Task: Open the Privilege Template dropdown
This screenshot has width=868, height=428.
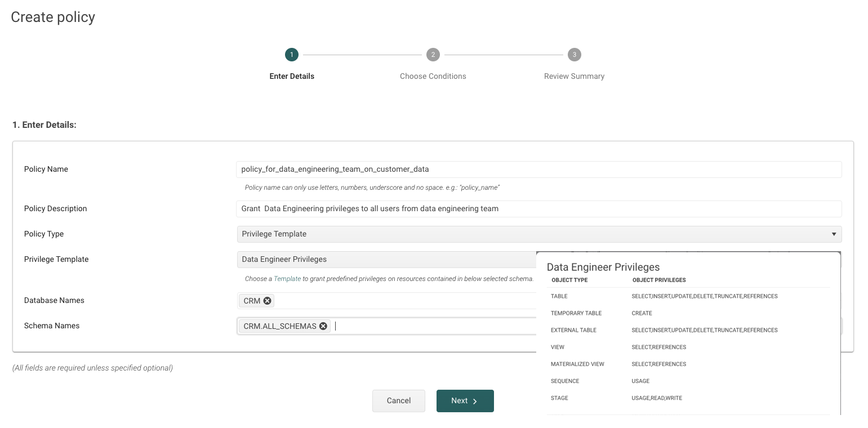Action: 386,260
